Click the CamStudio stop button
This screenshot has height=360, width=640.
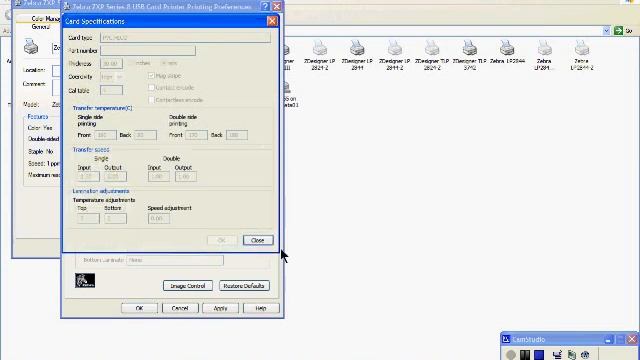pyautogui.click(x=539, y=355)
